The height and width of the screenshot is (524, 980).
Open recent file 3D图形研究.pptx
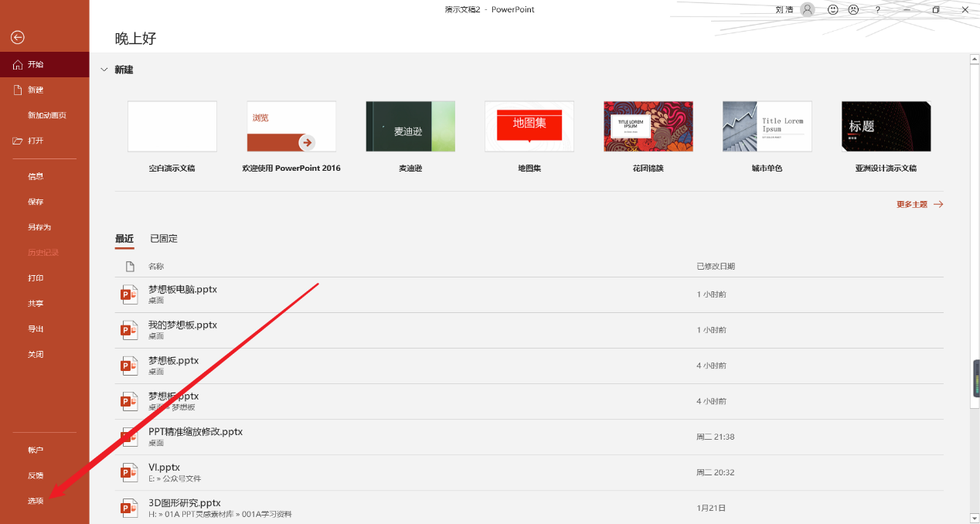529,508
